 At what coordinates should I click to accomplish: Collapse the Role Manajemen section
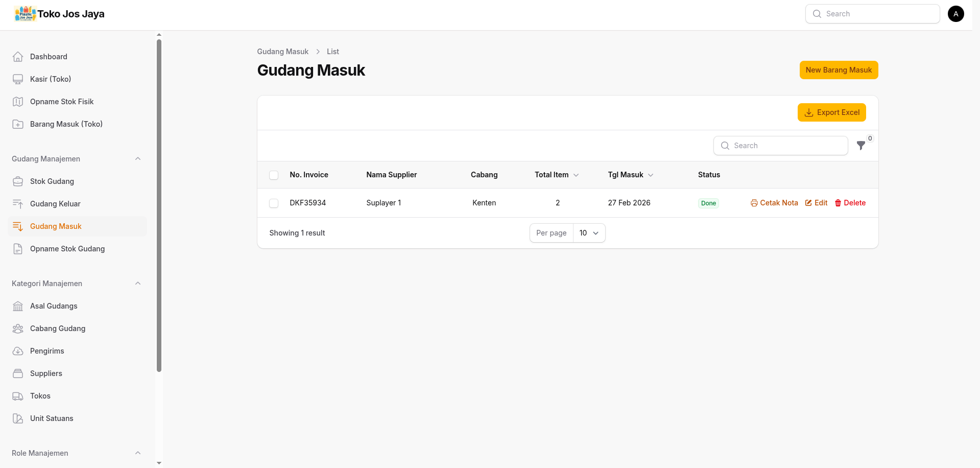click(x=138, y=453)
